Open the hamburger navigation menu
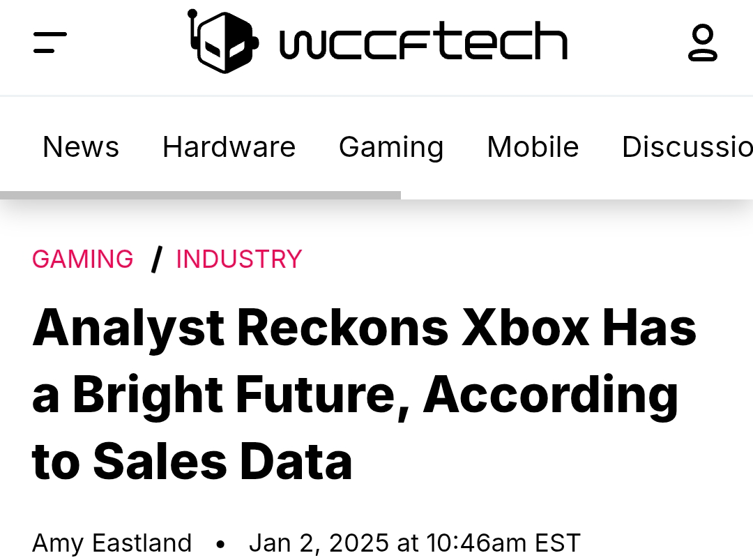Screen dimensions: 753x560 tap(50, 43)
